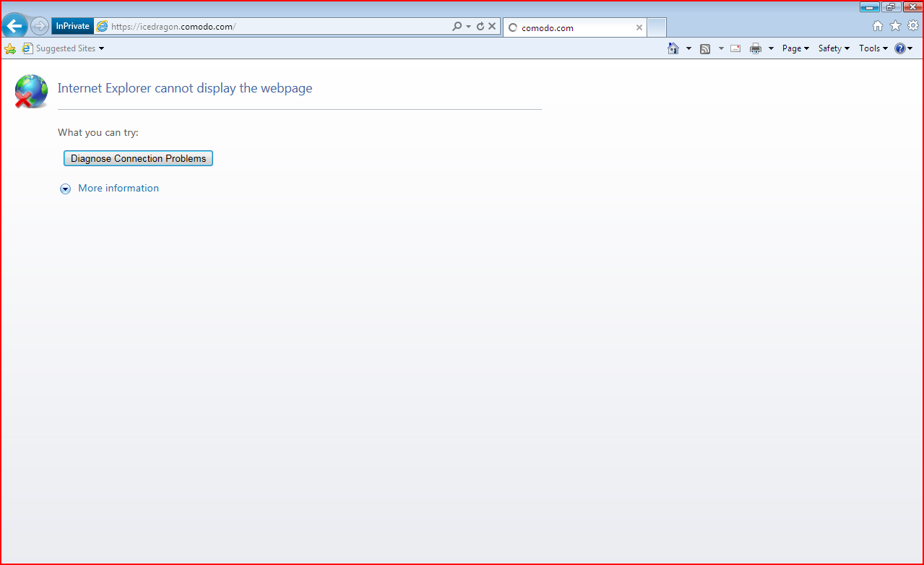The image size is (924, 565).
Task: Expand the Print dropdown arrow
Action: (x=771, y=48)
